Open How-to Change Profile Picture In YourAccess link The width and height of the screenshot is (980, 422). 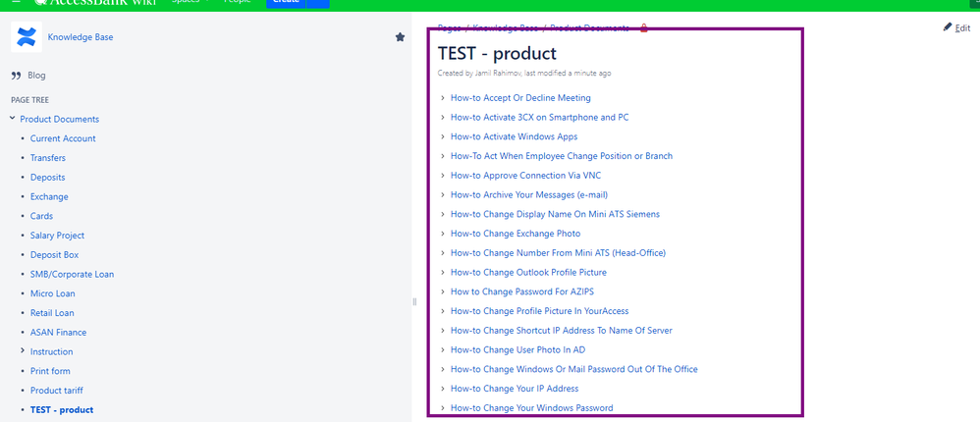[539, 311]
